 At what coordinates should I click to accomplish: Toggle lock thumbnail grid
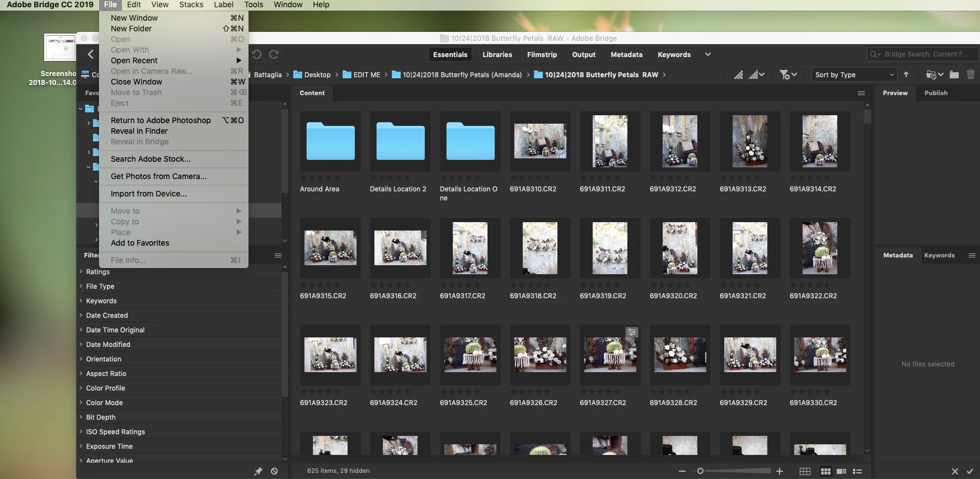(805, 471)
